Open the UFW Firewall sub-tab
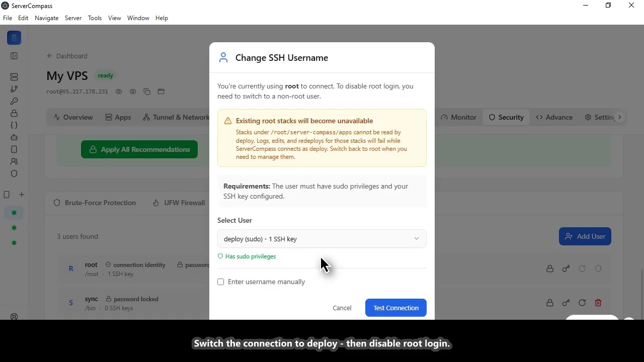 click(x=179, y=203)
